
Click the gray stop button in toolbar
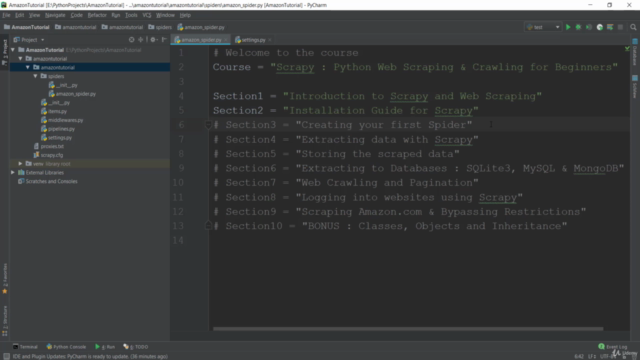[620, 27]
